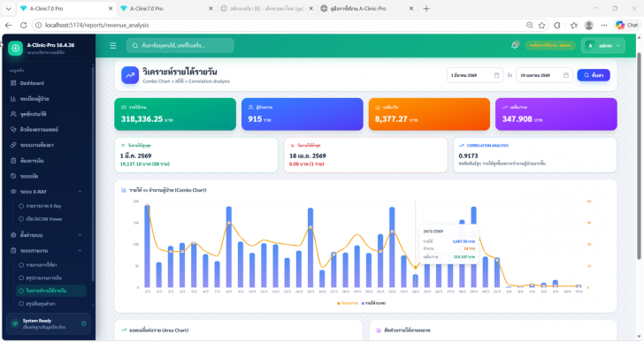644x342 pixels.
Task: Click the calendar icon in end date field
Action: pos(565,75)
